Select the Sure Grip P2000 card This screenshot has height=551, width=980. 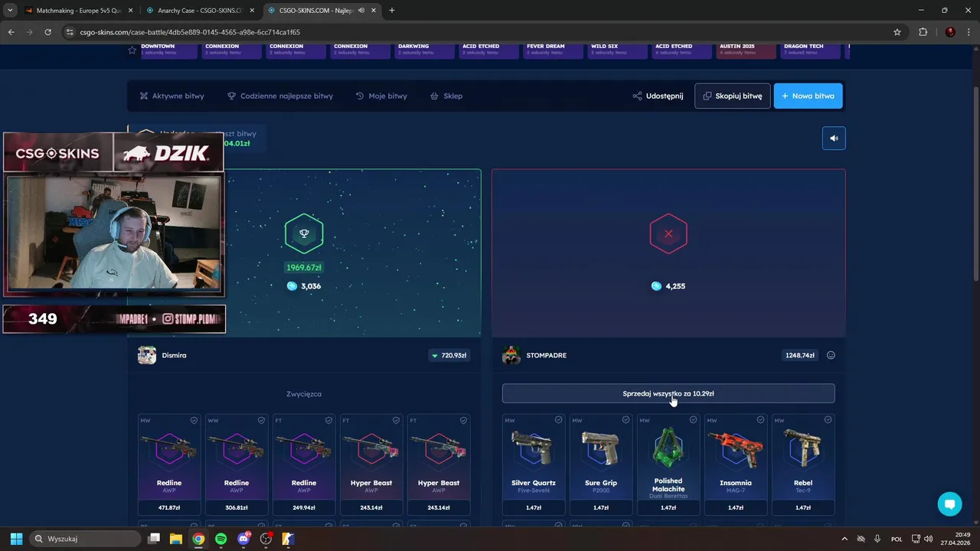(x=601, y=465)
